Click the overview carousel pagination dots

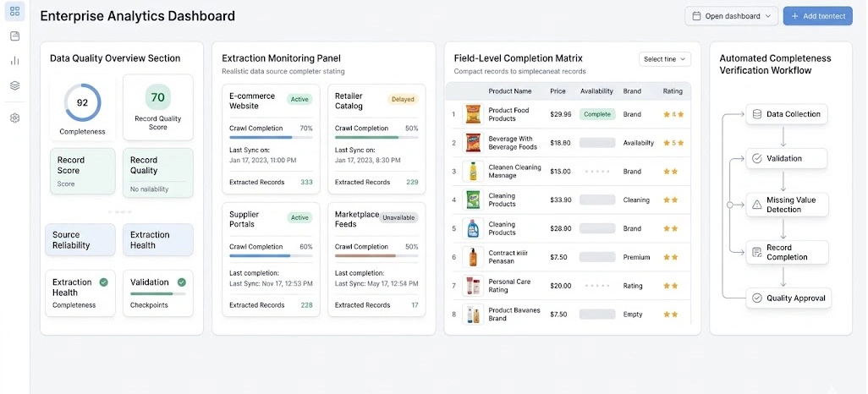pos(119,212)
